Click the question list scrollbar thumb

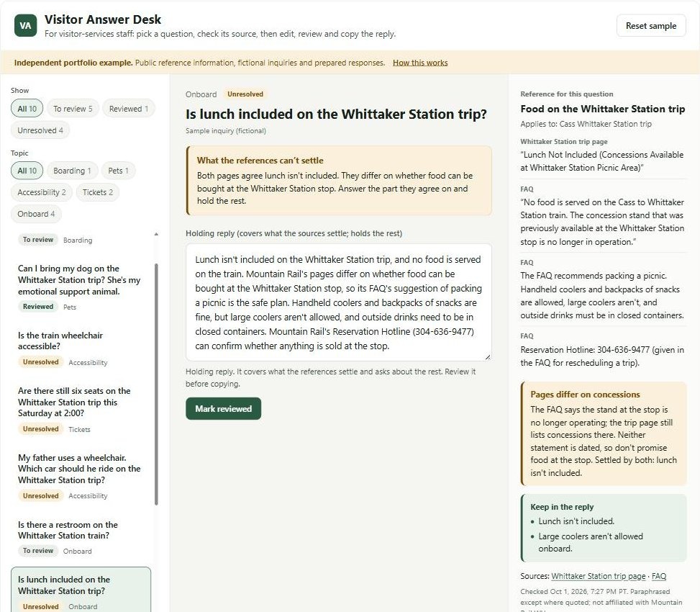(x=156, y=384)
